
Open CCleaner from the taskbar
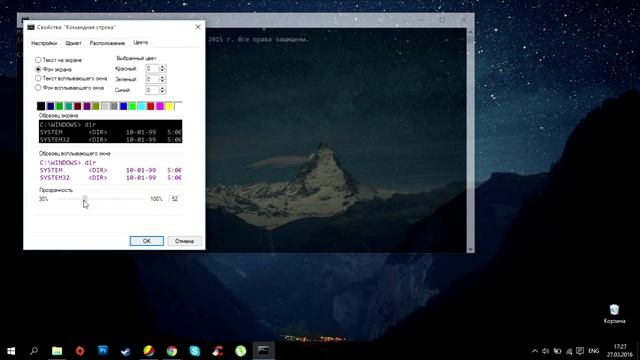click(218, 351)
